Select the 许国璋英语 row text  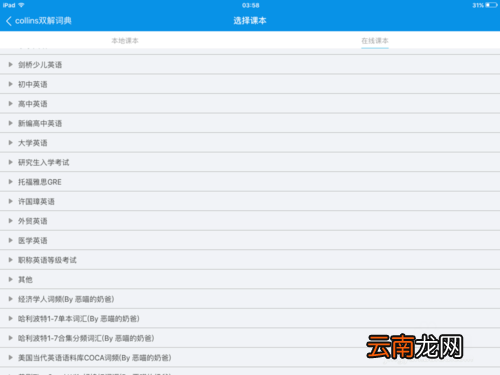point(36,201)
